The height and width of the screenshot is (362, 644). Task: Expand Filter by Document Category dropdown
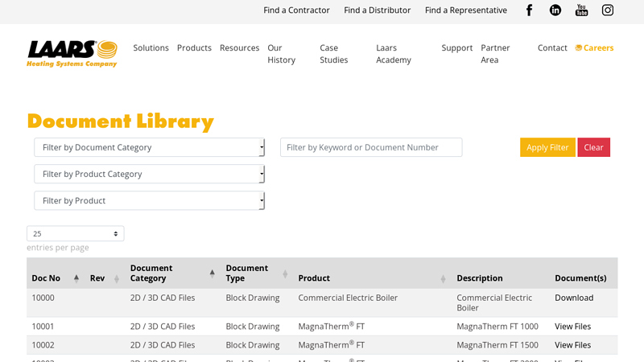[150, 147]
